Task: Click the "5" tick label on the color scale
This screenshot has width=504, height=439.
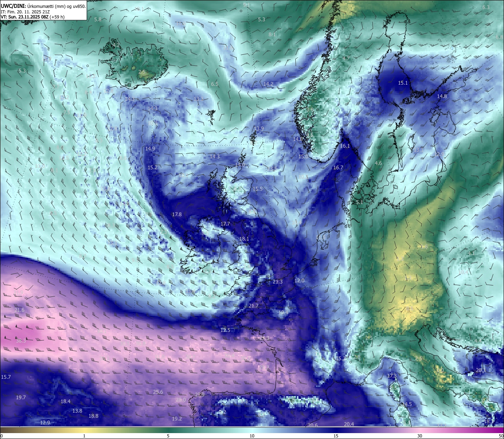Action: [x=168, y=436]
